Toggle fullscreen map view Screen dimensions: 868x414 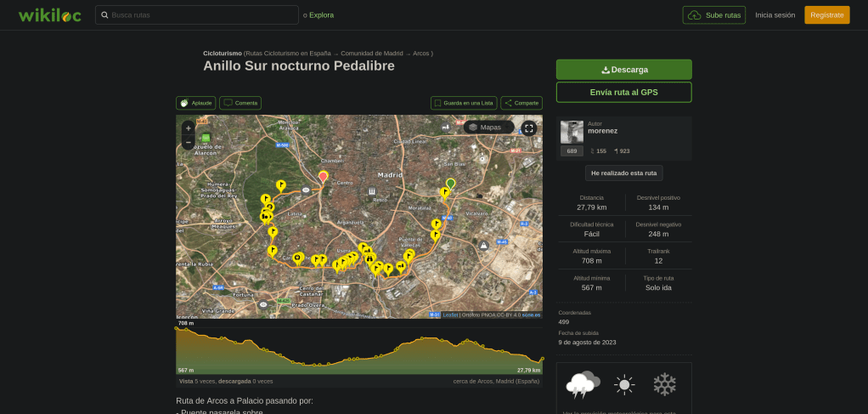pyautogui.click(x=529, y=128)
